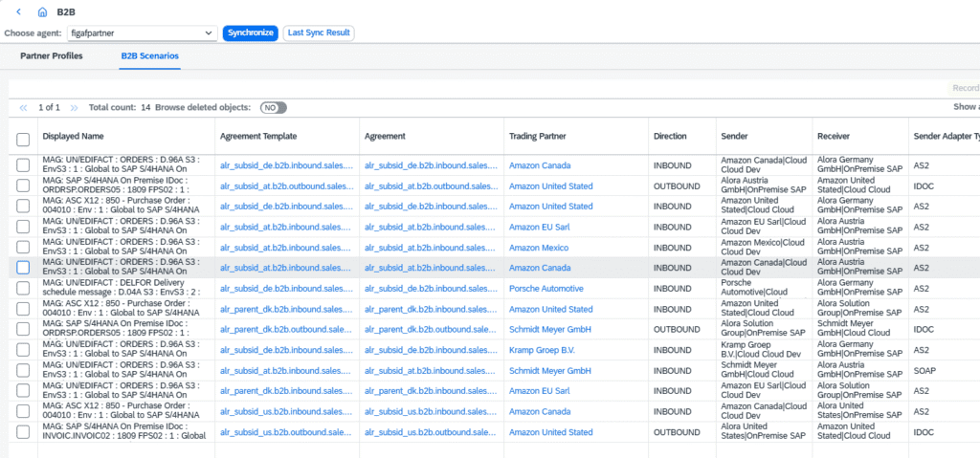
Task: Click the Receiver column header
Action: click(x=834, y=136)
